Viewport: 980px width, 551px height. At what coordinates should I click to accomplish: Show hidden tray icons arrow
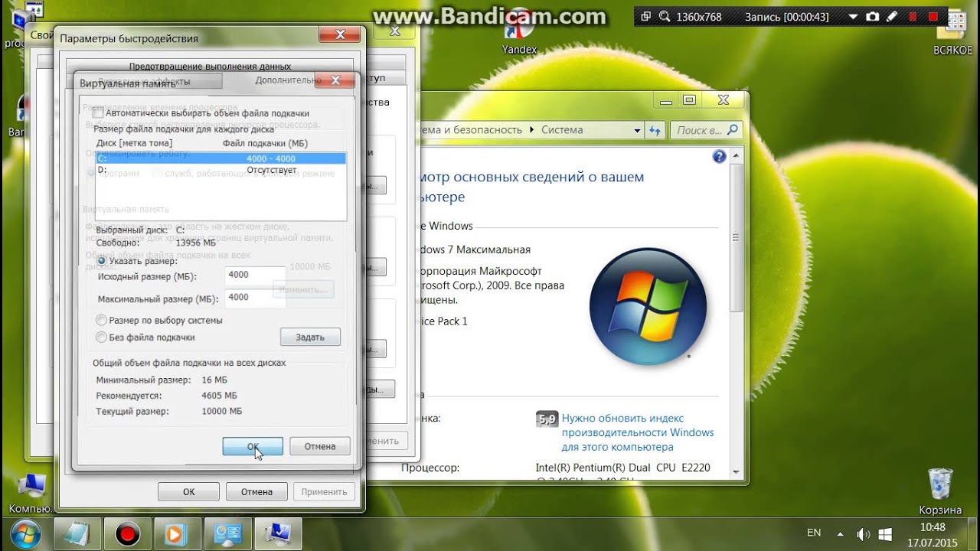840,533
